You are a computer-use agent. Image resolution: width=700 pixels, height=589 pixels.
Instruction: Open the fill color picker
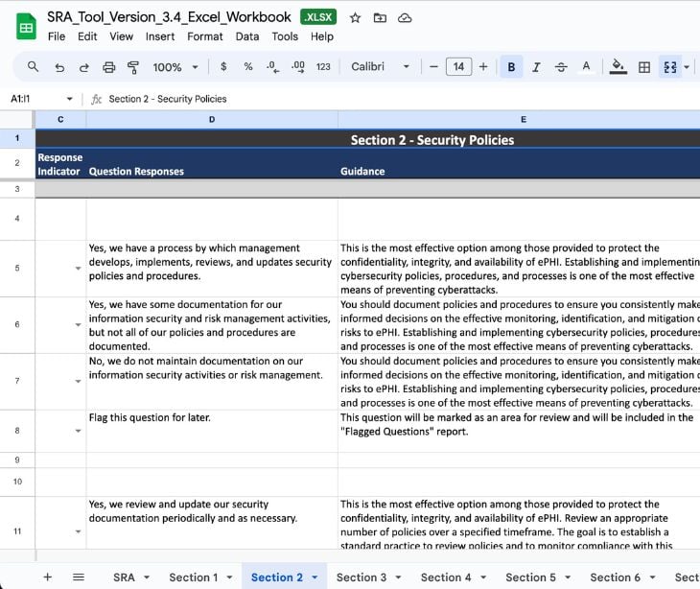coord(618,66)
